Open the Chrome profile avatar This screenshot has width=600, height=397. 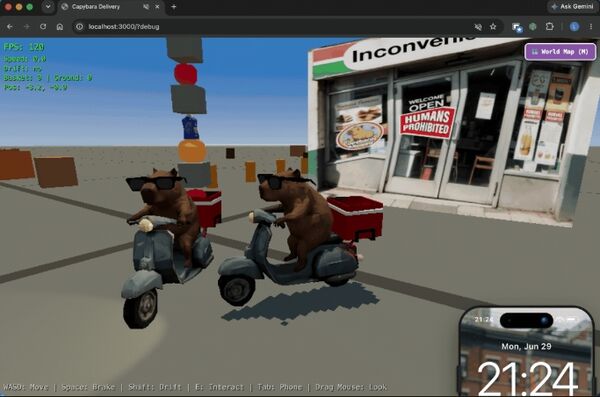574,27
